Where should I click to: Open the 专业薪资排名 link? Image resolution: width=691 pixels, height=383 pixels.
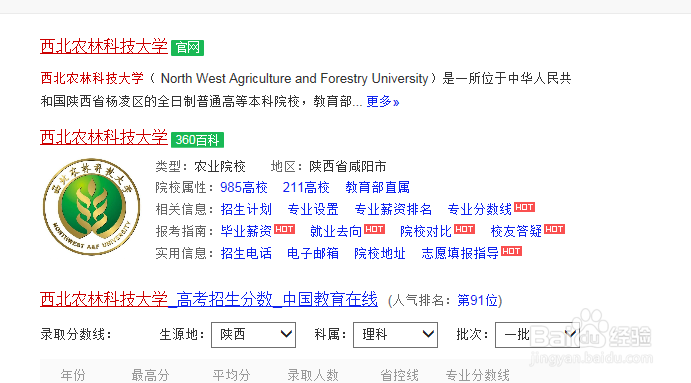(x=393, y=209)
